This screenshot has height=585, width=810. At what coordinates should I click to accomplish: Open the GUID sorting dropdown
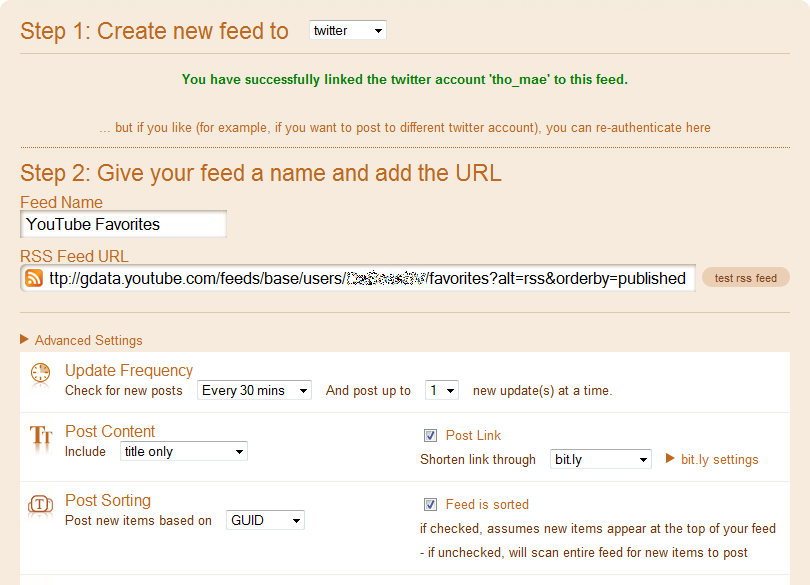[265, 520]
